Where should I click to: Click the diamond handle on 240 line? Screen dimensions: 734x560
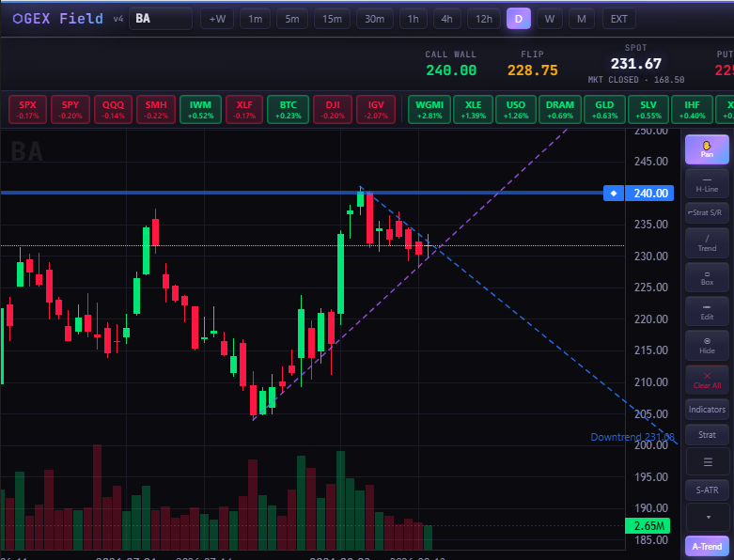coord(614,194)
